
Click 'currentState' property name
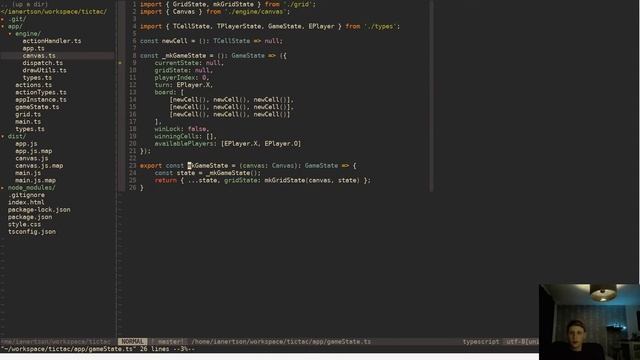(176, 63)
